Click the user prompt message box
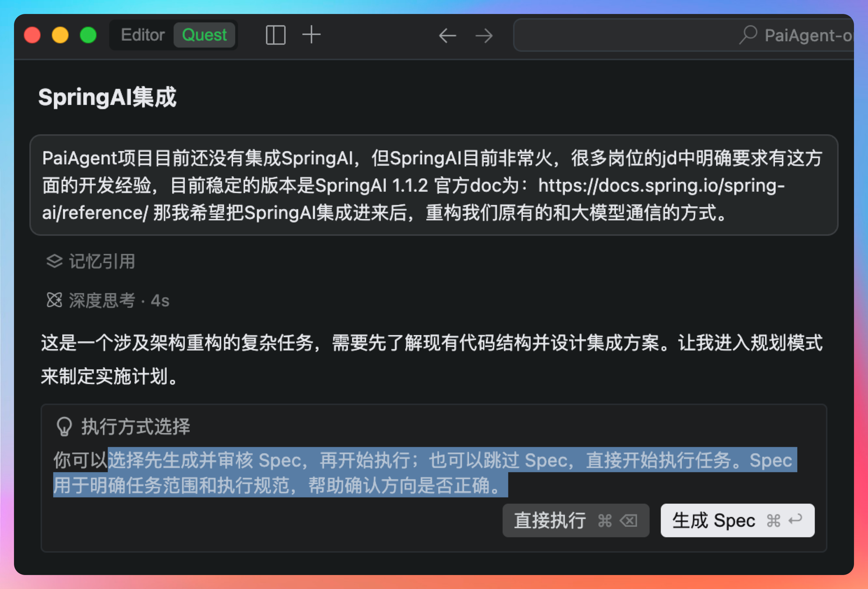Screen dimensions: 868x589 [434, 185]
